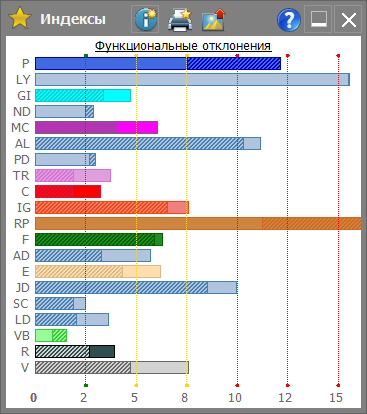Select the IG row label
367x414 pixels.
(x=24, y=208)
